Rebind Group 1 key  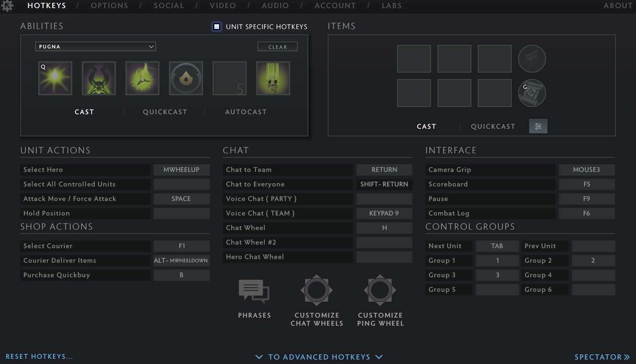point(497,261)
